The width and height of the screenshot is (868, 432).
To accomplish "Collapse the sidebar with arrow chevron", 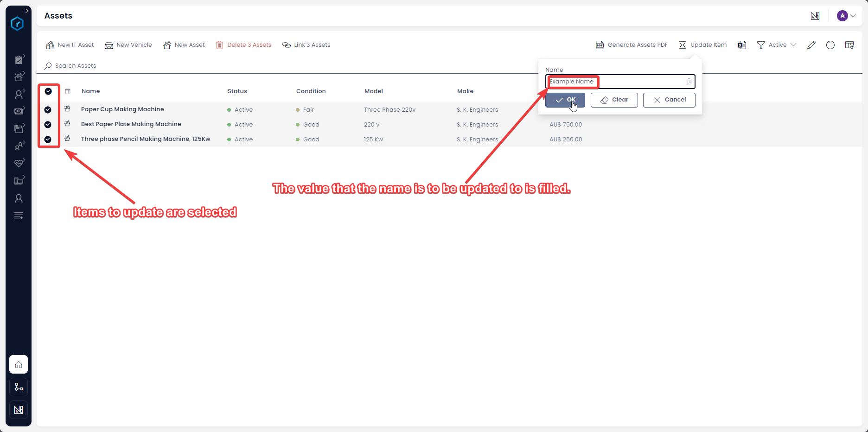I will click(x=26, y=10).
